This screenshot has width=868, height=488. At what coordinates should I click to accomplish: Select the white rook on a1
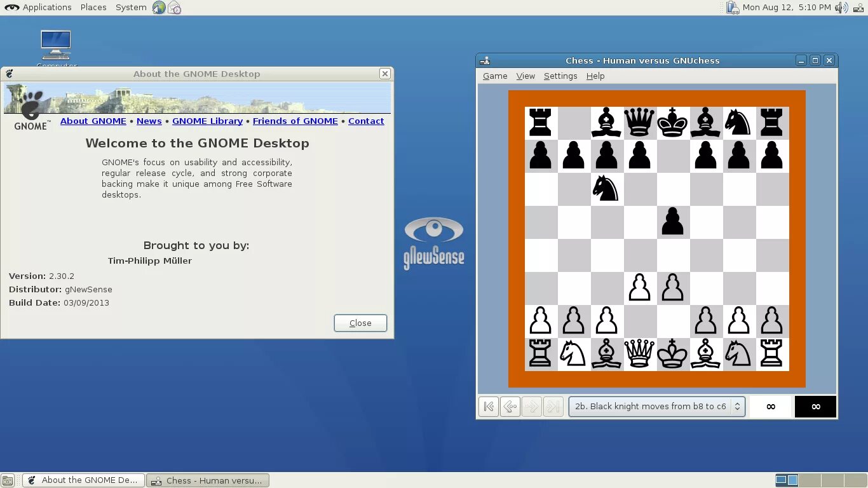point(541,354)
